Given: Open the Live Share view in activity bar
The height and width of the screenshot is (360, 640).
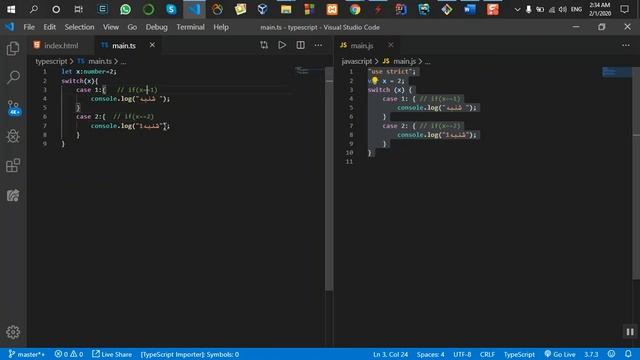Looking at the screenshot, I should (13, 195).
